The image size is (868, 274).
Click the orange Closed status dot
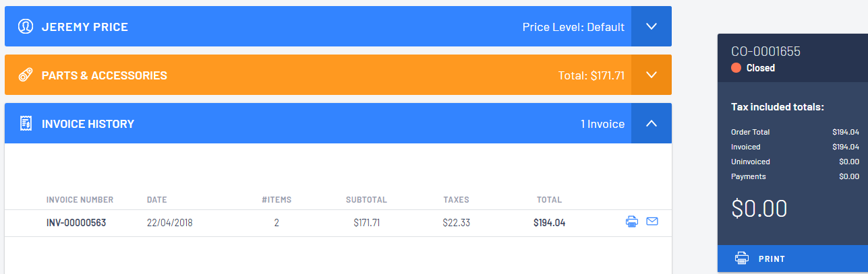point(736,68)
